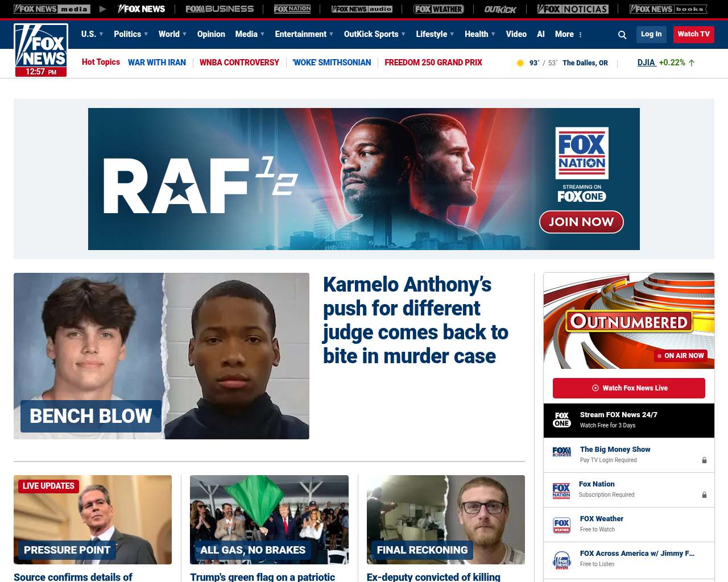Click the Fox Weather icon in sidebar list
Screen dimensions: 728x582
coord(562,525)
